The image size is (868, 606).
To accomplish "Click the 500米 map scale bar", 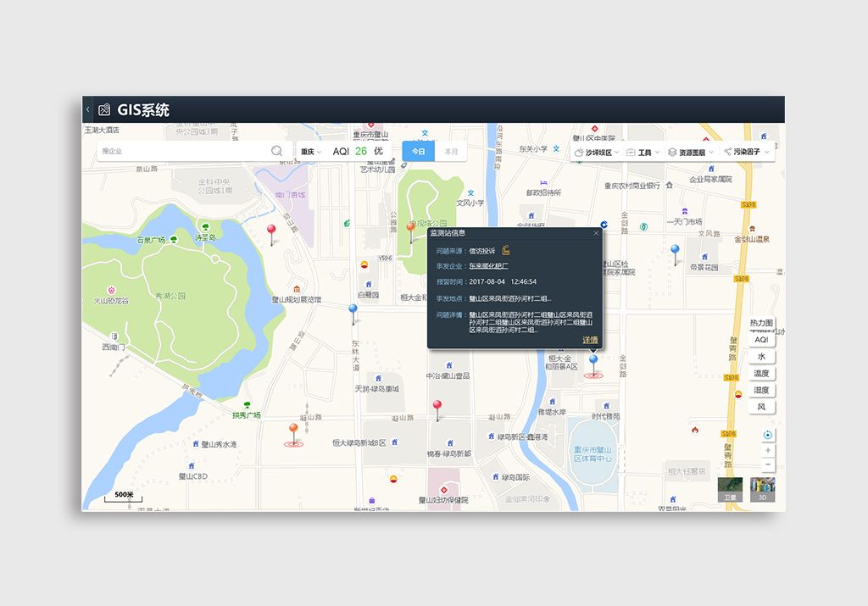I will (123, 497).
